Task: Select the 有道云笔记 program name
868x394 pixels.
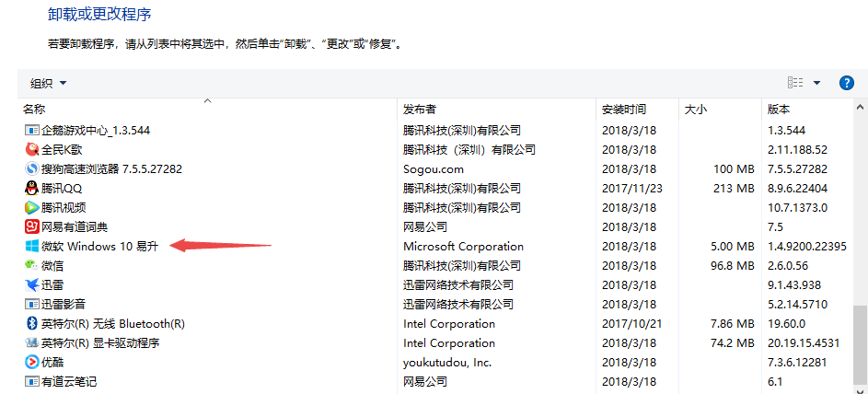Action: [x=69, y=381]
